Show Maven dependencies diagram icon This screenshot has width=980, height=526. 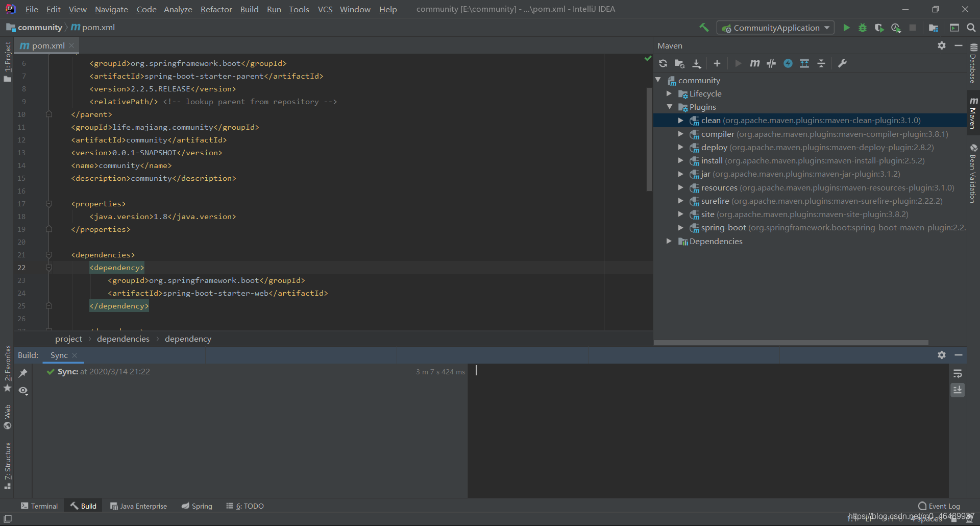(x=804, y=63)
